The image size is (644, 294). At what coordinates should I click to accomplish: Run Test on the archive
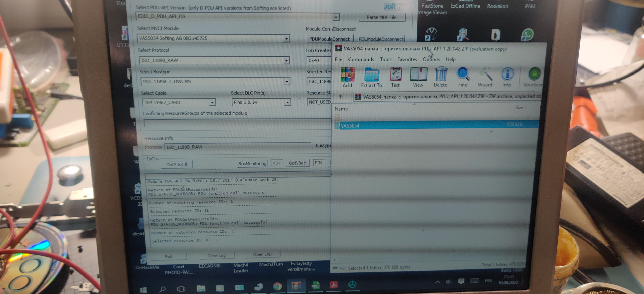(x=396, y=78)
